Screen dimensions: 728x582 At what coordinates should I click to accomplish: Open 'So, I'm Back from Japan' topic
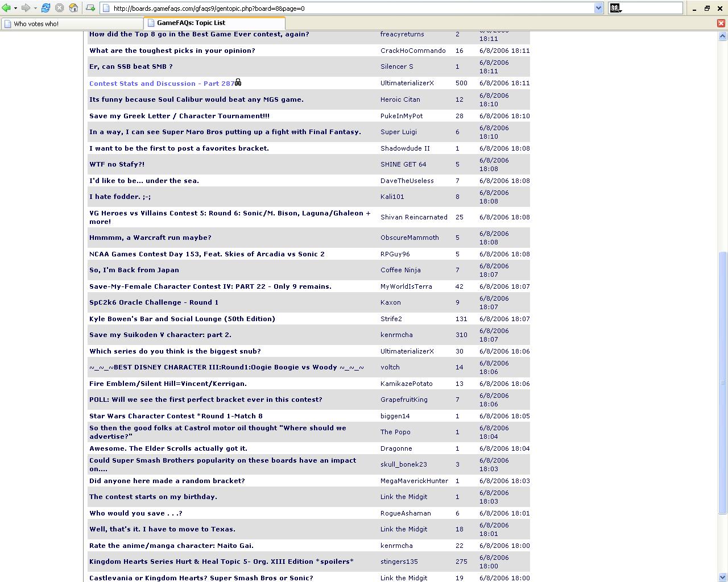pos(134,270)
